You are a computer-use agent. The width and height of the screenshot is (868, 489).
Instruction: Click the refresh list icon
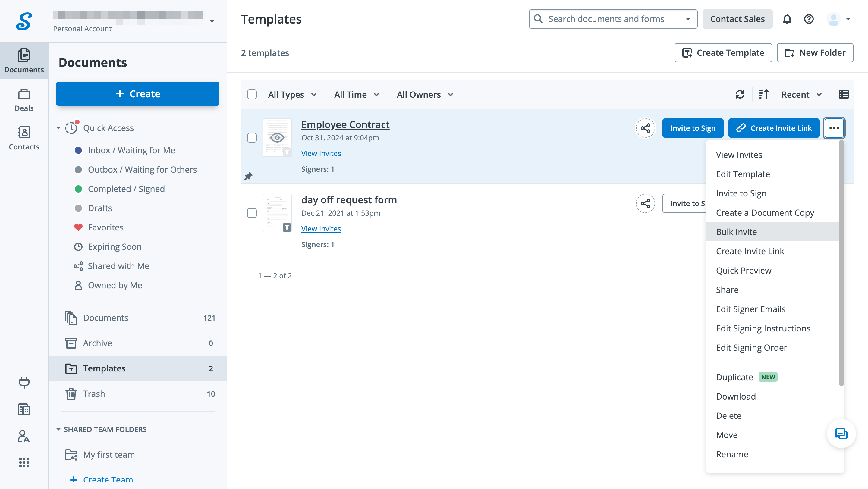coord(740,95)
